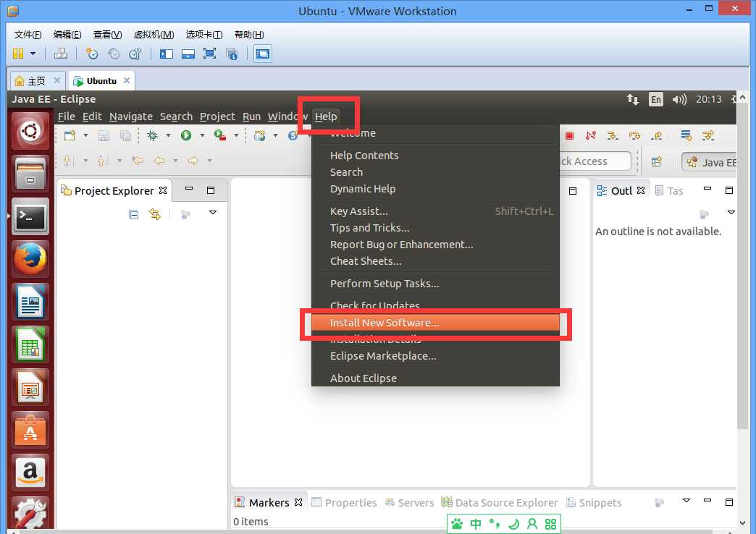Select About Eclipse menu item
Screen dimensions: 756x534
click(435, 378)
